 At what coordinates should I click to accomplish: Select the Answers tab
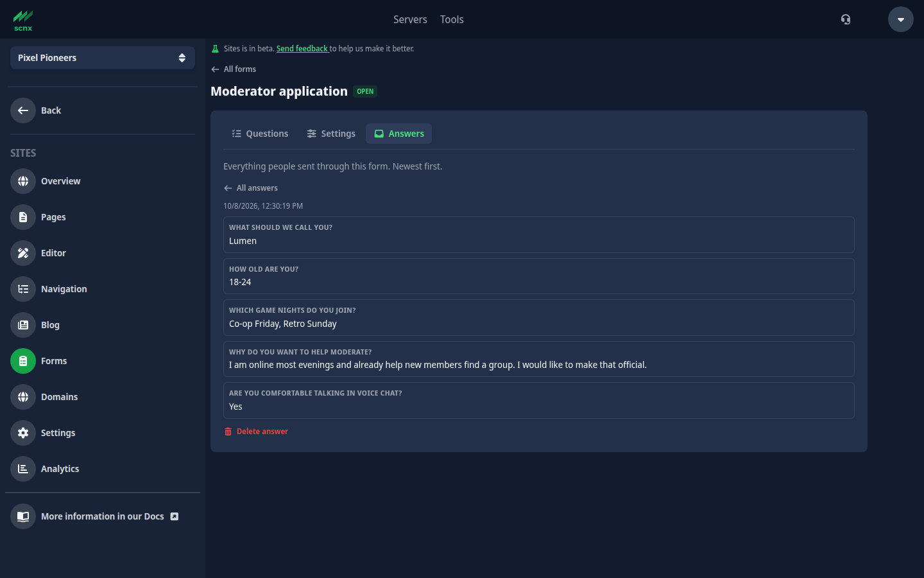[399, 134]
